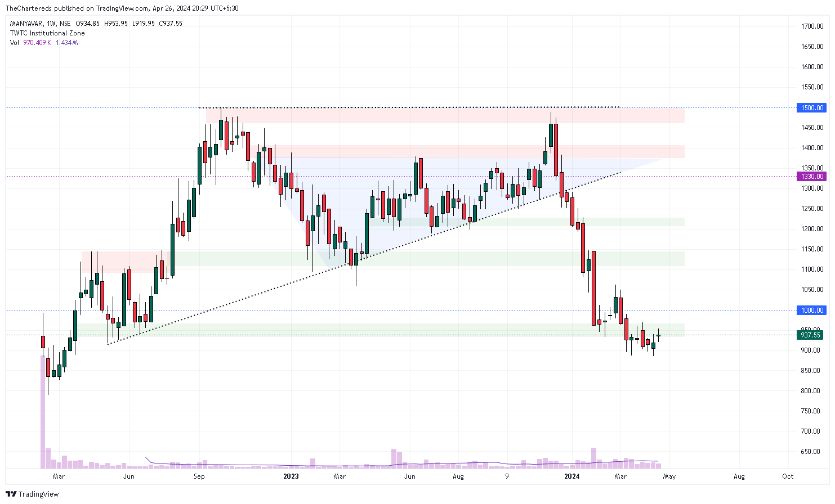835x504 pixels.
Task: Click the MANYAVAR symbol name in the legend
Action: [x=26, y=24]
